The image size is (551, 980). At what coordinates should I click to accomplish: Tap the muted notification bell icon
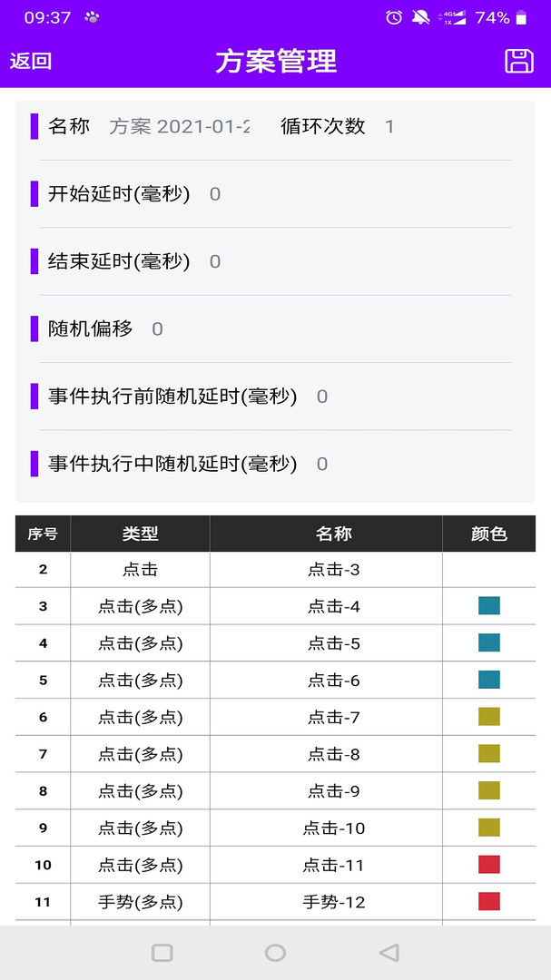coord(420,17)
